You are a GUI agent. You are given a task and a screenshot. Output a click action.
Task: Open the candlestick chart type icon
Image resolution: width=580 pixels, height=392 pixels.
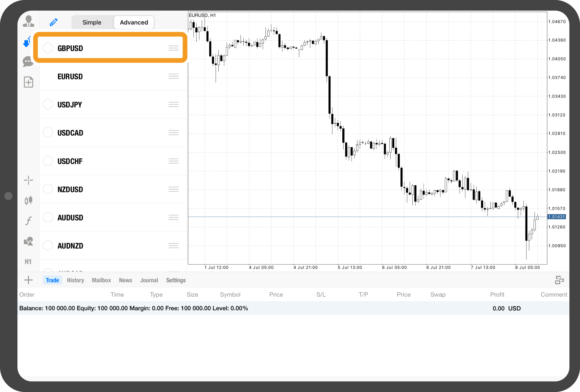(28, 200)
